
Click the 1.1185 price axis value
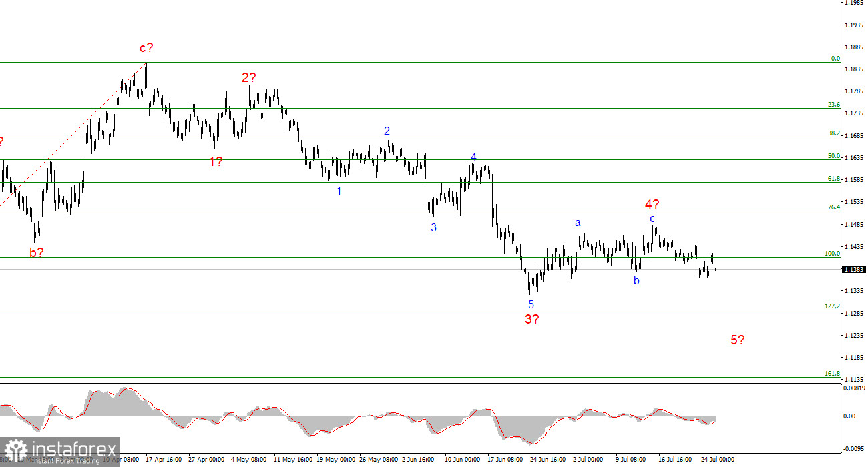coord(854,358)
